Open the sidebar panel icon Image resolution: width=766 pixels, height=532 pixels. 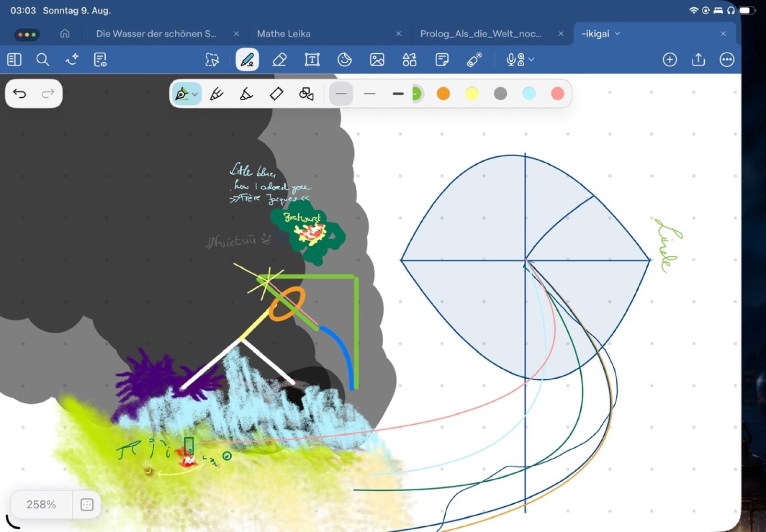14,59
